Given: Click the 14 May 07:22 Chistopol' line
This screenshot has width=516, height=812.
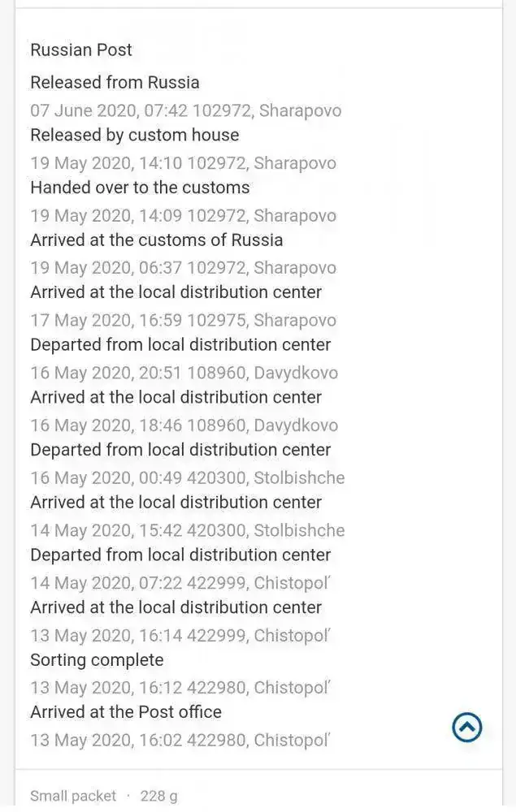Looking at the screenshot, I should [181, 583].
